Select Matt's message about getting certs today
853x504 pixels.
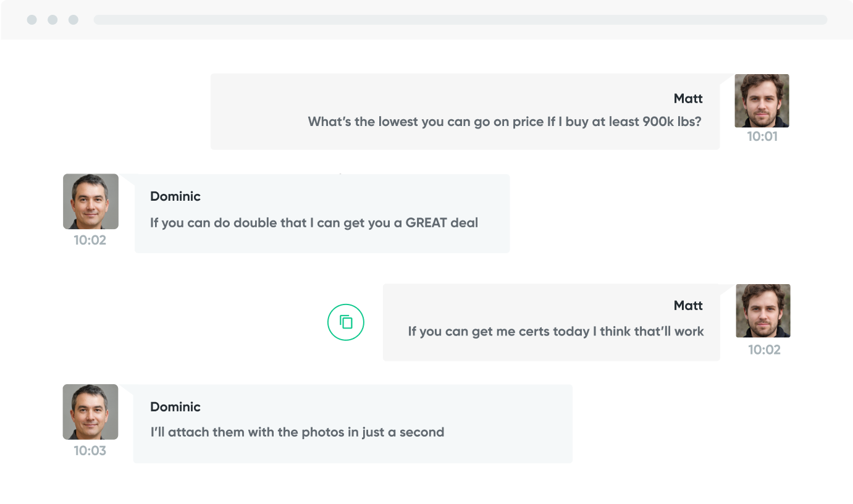point(556,332)
